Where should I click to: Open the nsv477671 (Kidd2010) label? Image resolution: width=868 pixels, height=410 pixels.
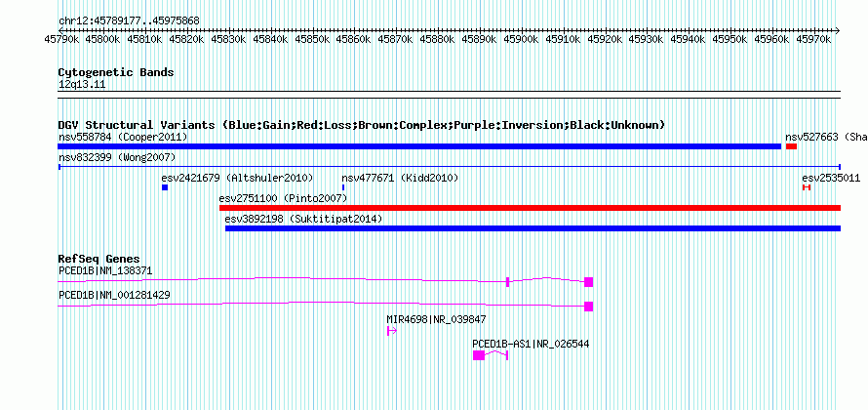400,178
